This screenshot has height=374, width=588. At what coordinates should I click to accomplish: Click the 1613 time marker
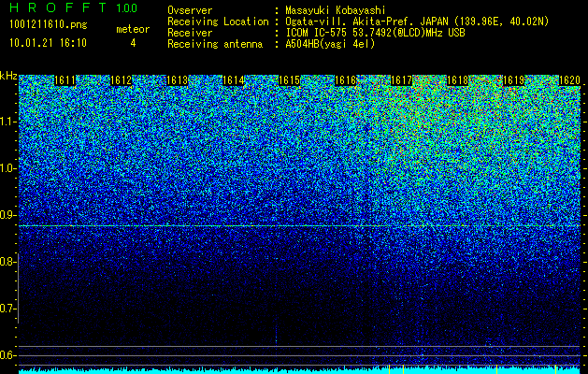coord(177,80)
